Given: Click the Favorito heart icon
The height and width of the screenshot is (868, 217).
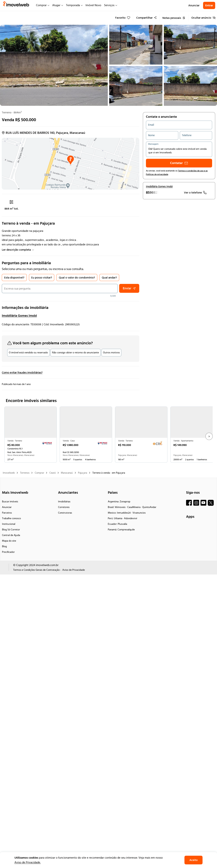Looking at the screenshot, I should click(x=128, y=18).
